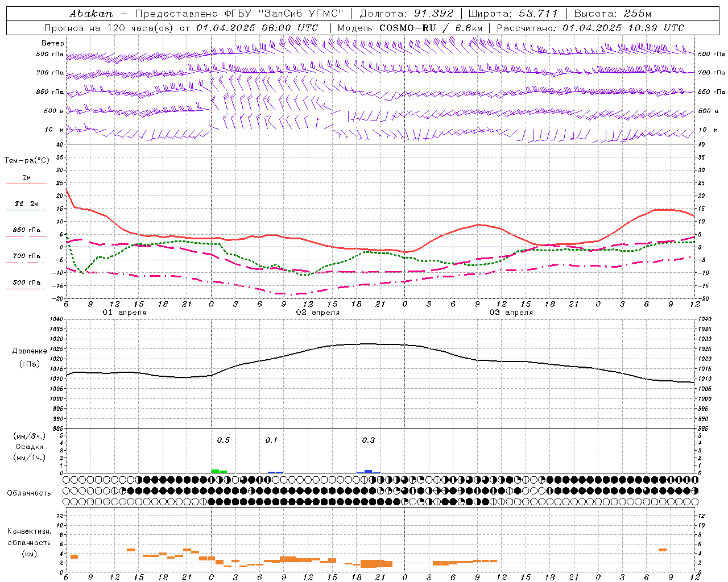728x582 pixels.
Task: Click the longitude value "Долгота: 91.392"
Action: tap(407, 14)
